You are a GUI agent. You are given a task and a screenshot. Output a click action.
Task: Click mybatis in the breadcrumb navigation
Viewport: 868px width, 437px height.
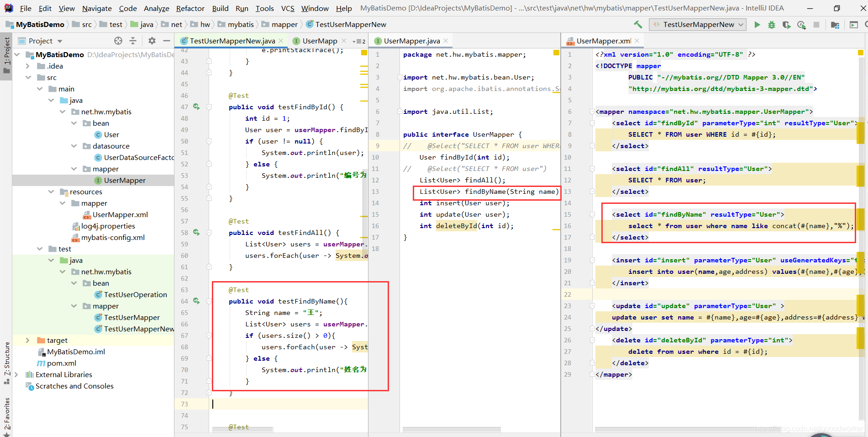[x=236, y=25]
